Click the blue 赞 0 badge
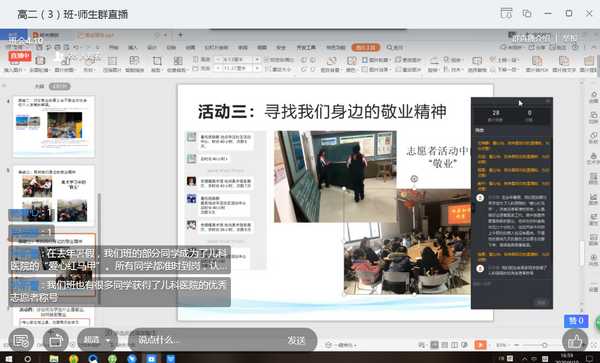The image size is (600, 363). coord(576,321)
